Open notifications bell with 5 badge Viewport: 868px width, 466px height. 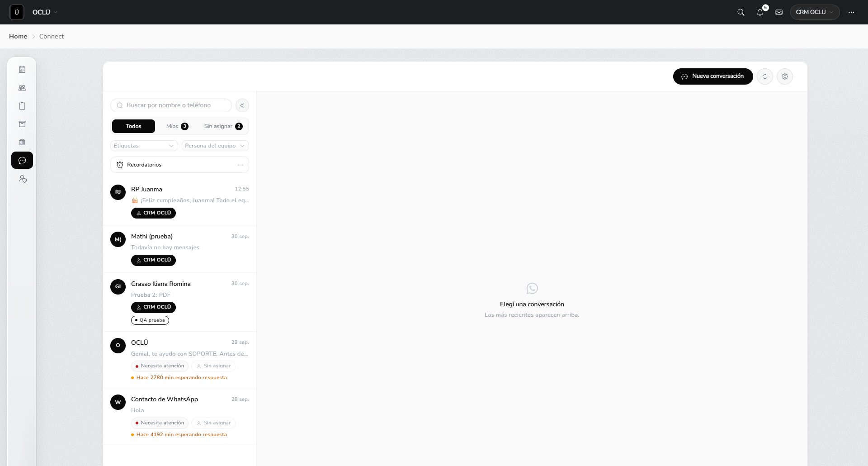[x=760, y=12]
